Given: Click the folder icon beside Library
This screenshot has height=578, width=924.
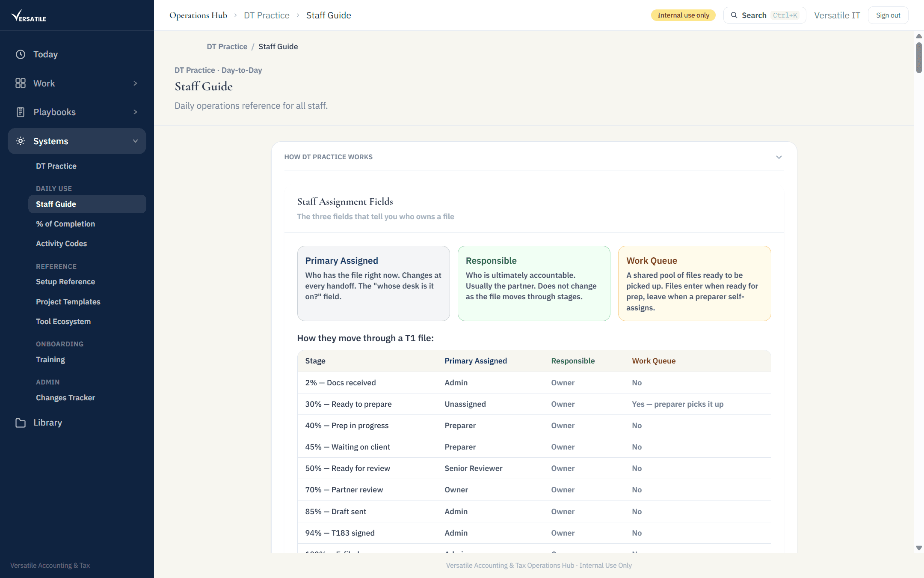Looking at the screenshot, I should 21,423.
